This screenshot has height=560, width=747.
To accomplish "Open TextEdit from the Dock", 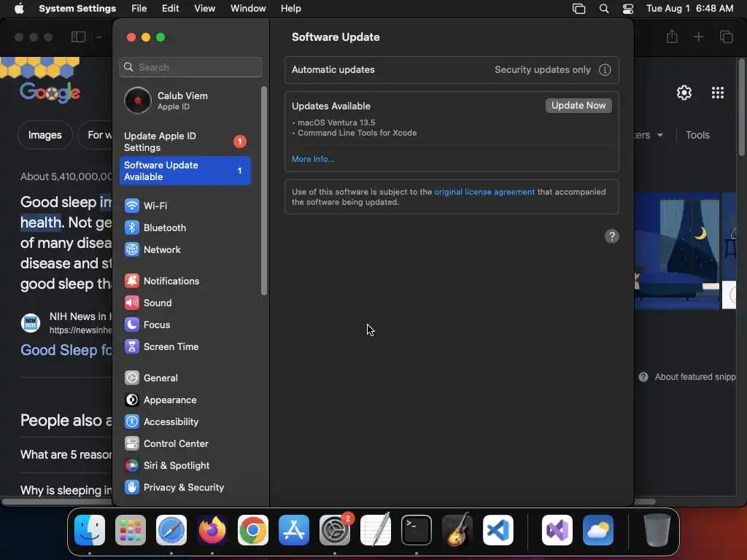I will (x=376, y=530).
